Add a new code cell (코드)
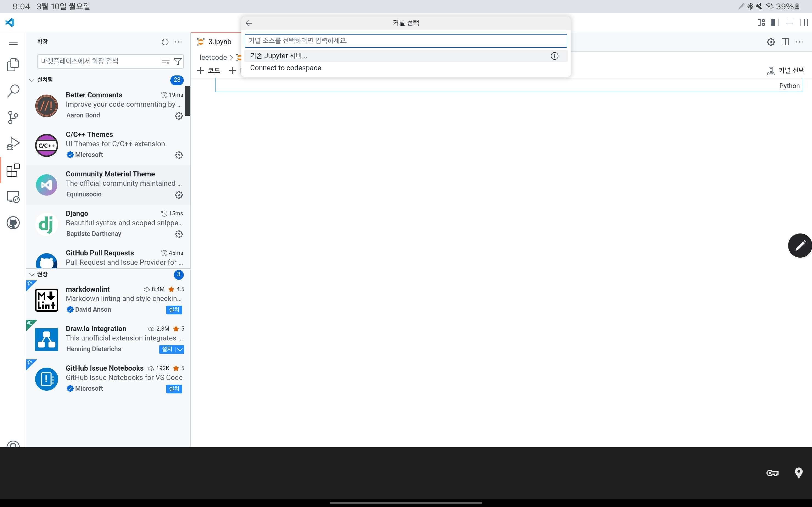Image resolution: width=812 pixels, height=507 pixels. tap(208, 71)
